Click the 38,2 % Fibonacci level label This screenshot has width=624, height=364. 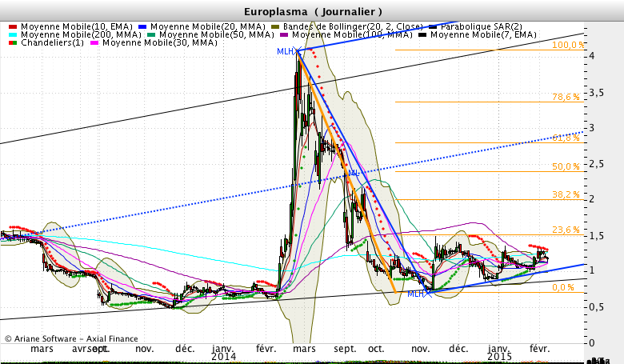click(x=566, y=194)
